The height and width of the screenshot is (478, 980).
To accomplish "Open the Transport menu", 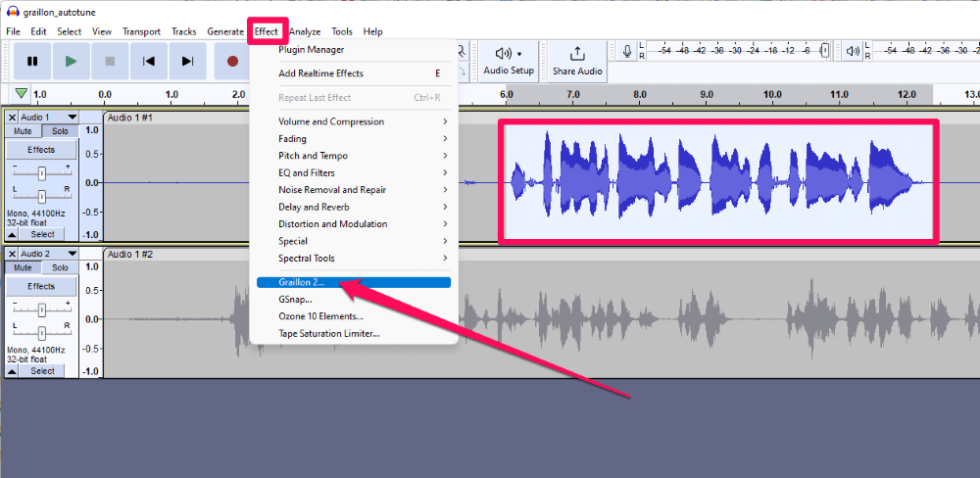I will pyautogui.click(x=141, y=31).
